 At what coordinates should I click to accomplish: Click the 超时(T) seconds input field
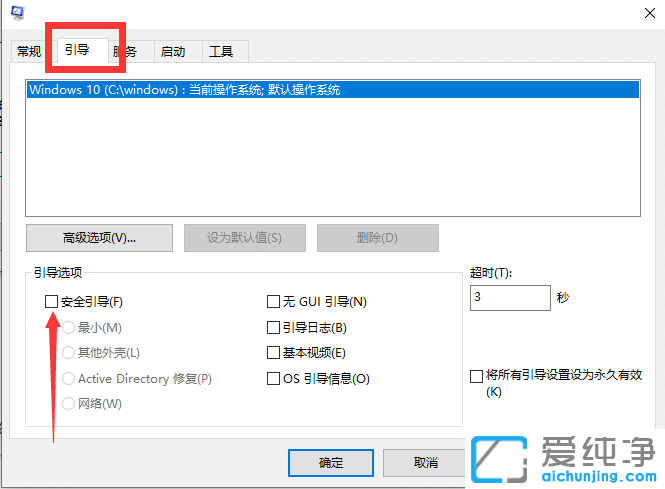510,298
